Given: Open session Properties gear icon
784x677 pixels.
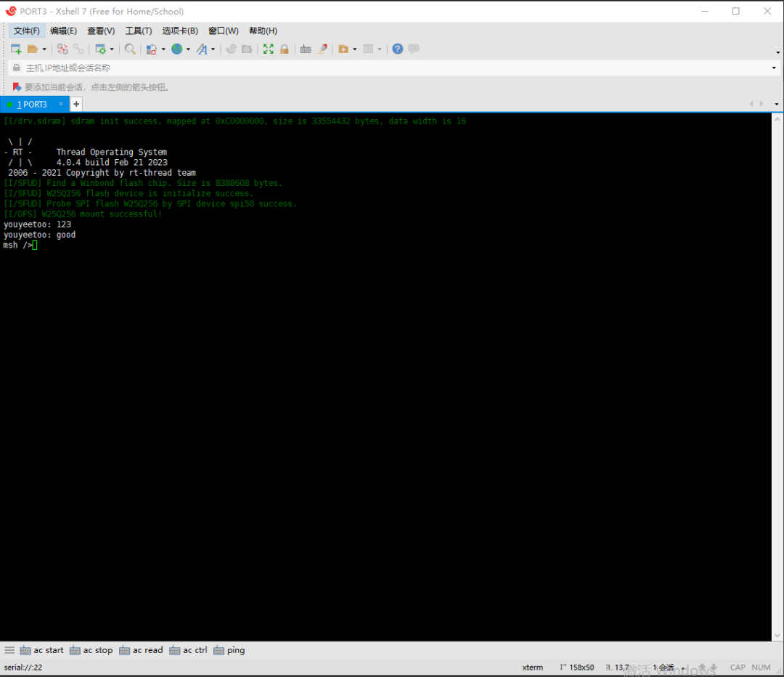Looking at the screenshot, I should coord(100,49).
